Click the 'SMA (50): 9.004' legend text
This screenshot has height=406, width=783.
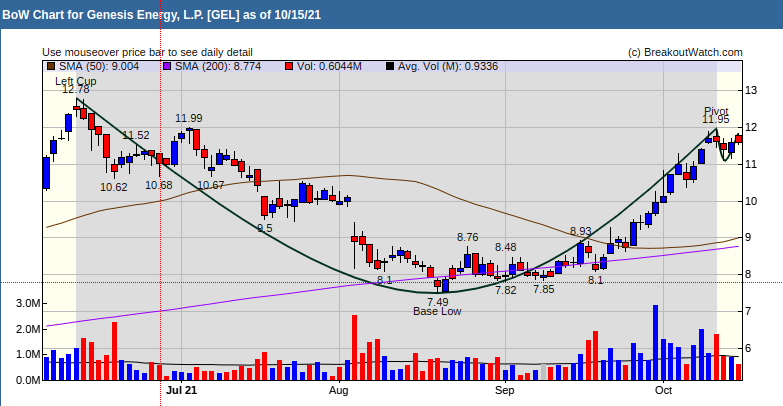99,66
